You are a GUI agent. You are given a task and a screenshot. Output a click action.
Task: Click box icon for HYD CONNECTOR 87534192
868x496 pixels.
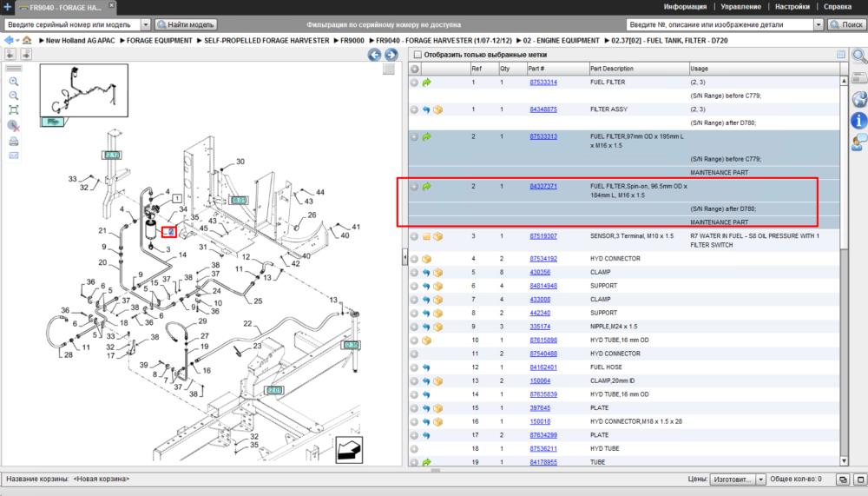click(426, 259)
